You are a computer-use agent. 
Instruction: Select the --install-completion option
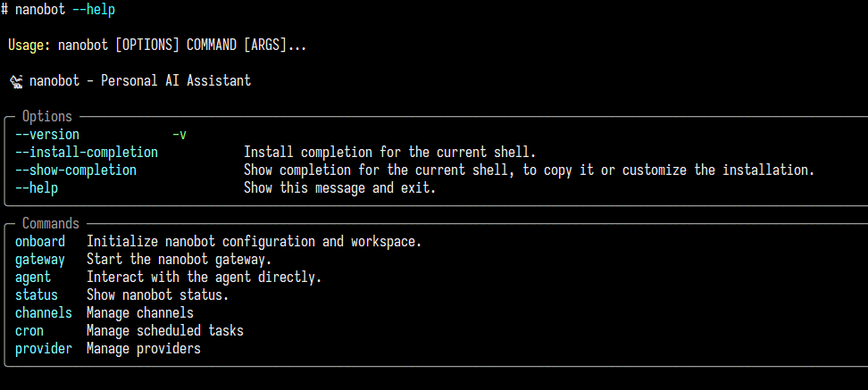coord(87,152)
